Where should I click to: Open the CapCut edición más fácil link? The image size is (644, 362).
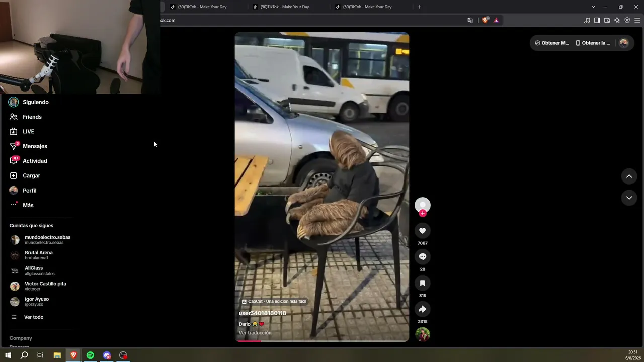(x=274, y=301)
